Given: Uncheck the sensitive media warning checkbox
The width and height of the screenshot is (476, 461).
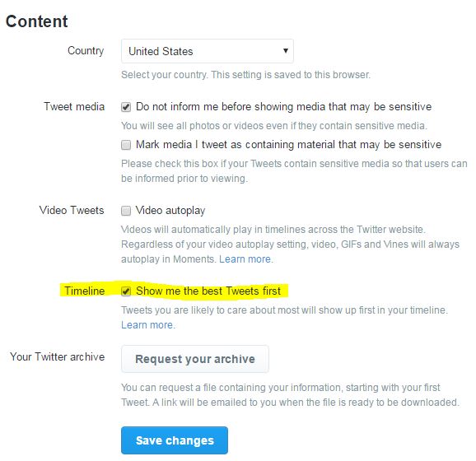Looking at the screenshot, I should (126, 107).
